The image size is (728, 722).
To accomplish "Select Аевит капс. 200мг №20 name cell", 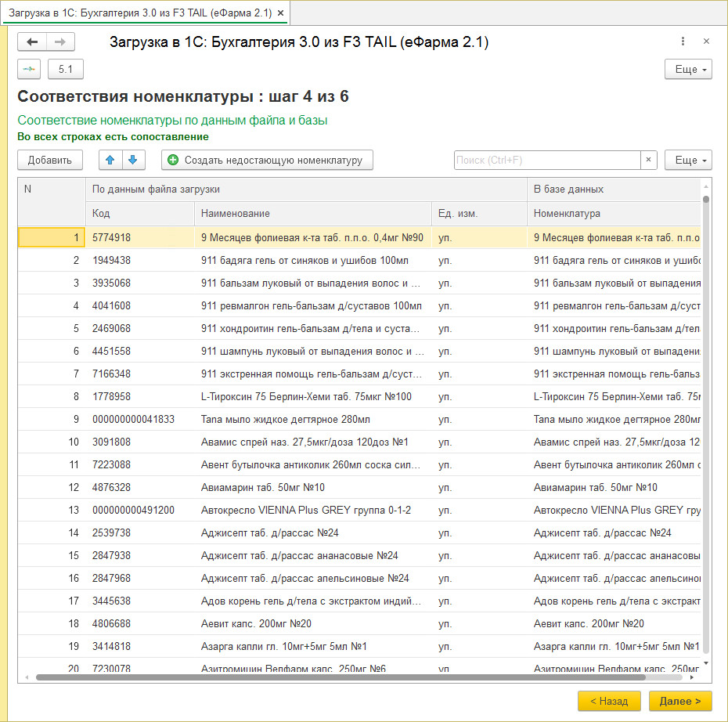I will click(x=313, y=624).
